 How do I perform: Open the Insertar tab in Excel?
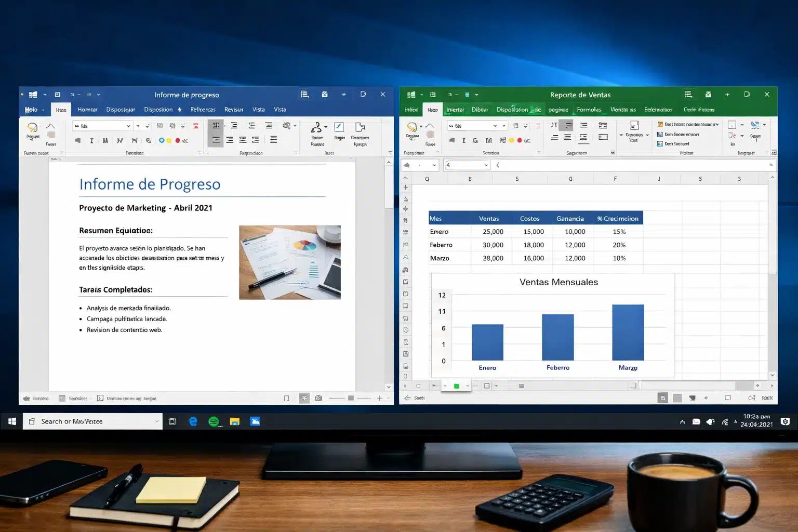click(456, 109)
